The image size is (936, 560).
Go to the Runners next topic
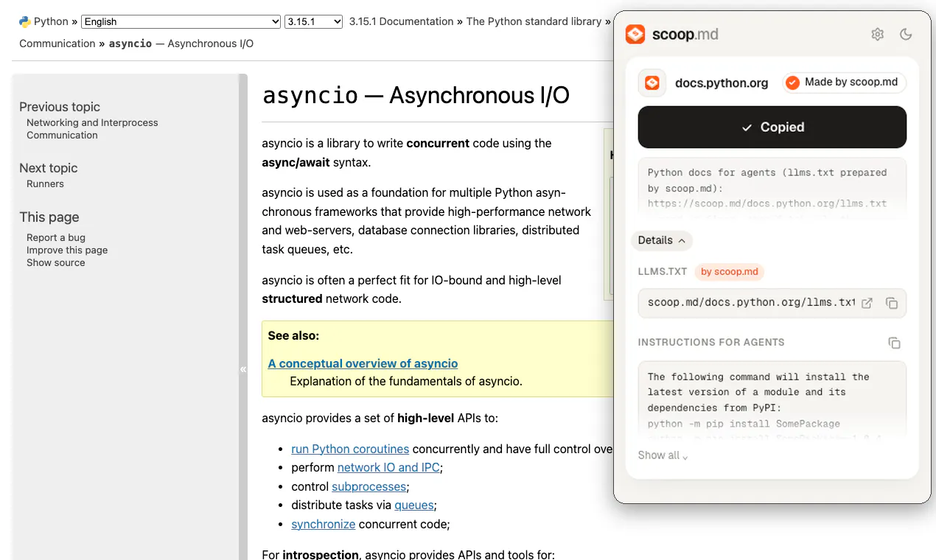pyautogui.click(x=45, y=183)
